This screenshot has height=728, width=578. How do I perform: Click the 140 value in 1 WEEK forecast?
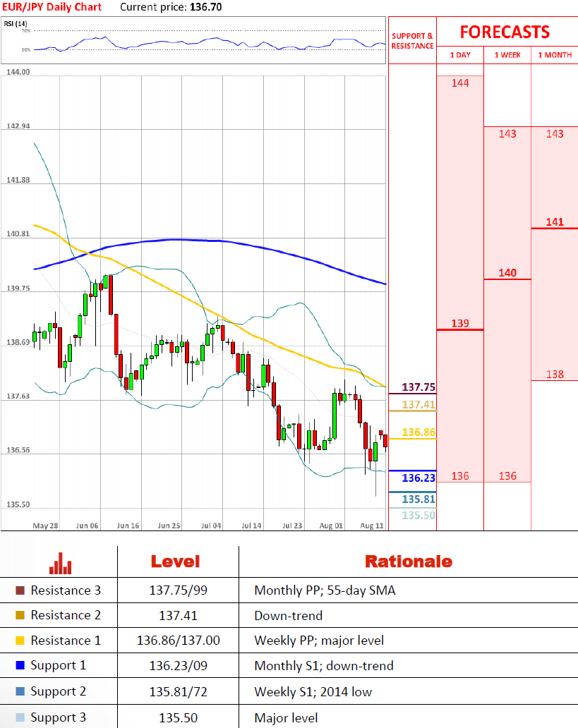[x=507, y=272]
